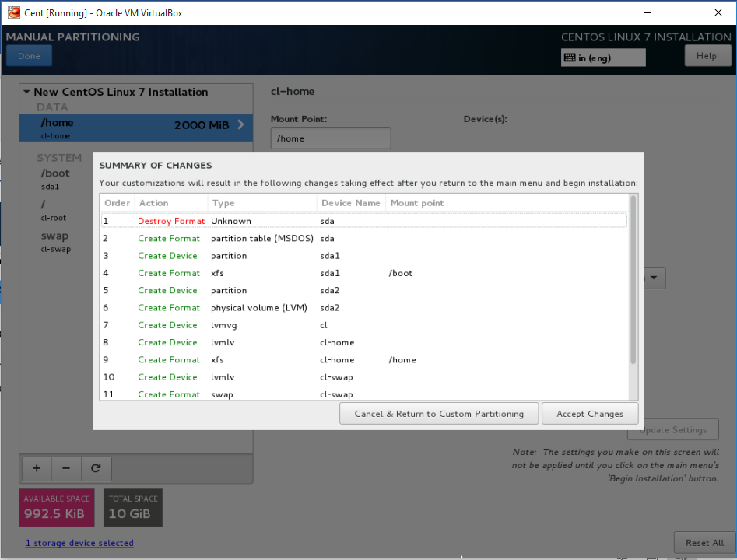This screenshot has height=560, width=737.
Task: Click the VirtualBox app icon in title bar
Action: pos(14,12)
